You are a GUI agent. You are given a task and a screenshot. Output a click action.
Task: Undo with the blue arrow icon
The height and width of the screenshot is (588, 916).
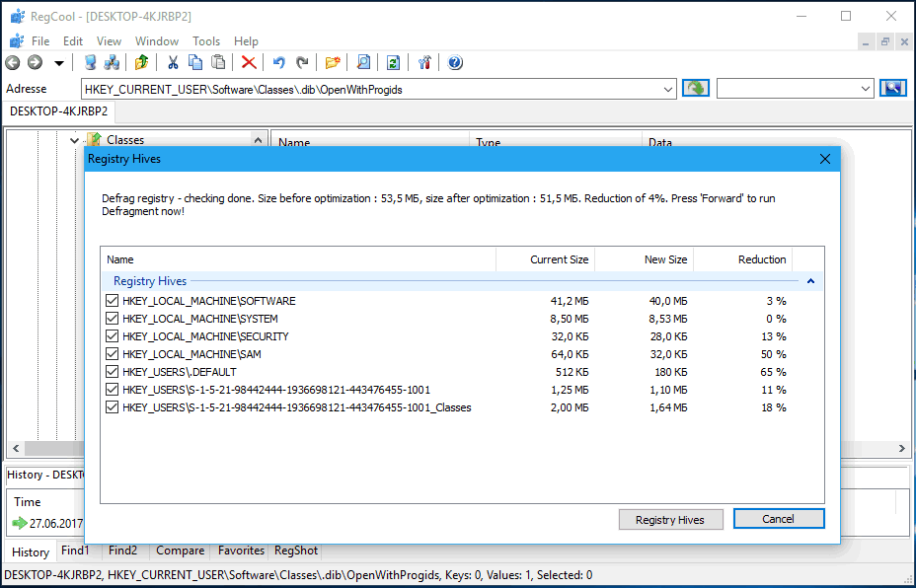point(279,62)
